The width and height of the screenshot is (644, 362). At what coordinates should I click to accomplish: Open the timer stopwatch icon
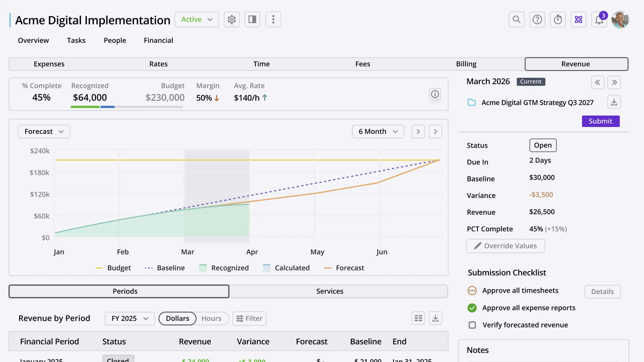[x=558, y=19]
